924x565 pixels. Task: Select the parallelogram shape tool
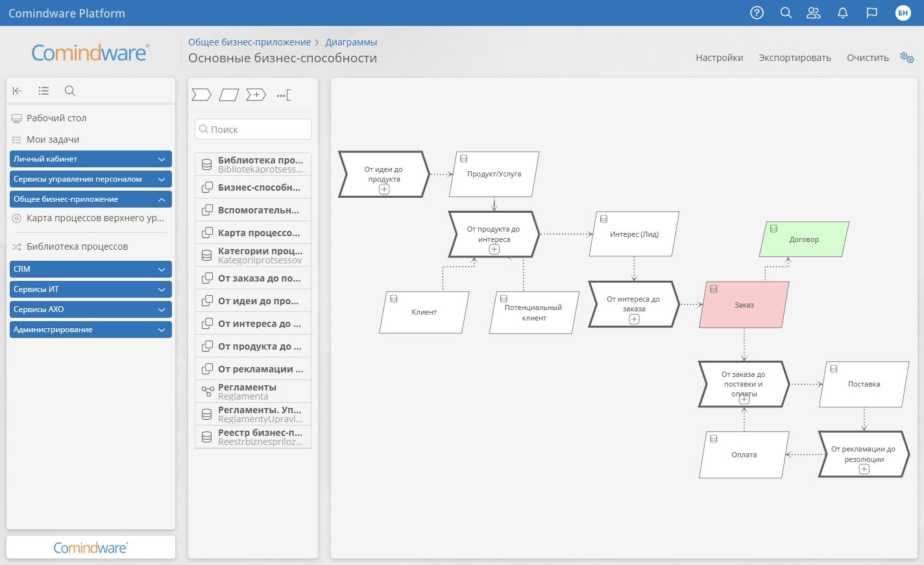click(x=229, y=95)
